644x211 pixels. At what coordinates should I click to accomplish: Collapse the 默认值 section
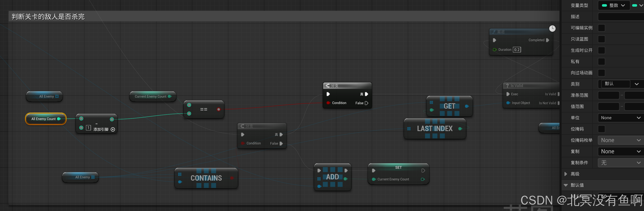(566, 185)
